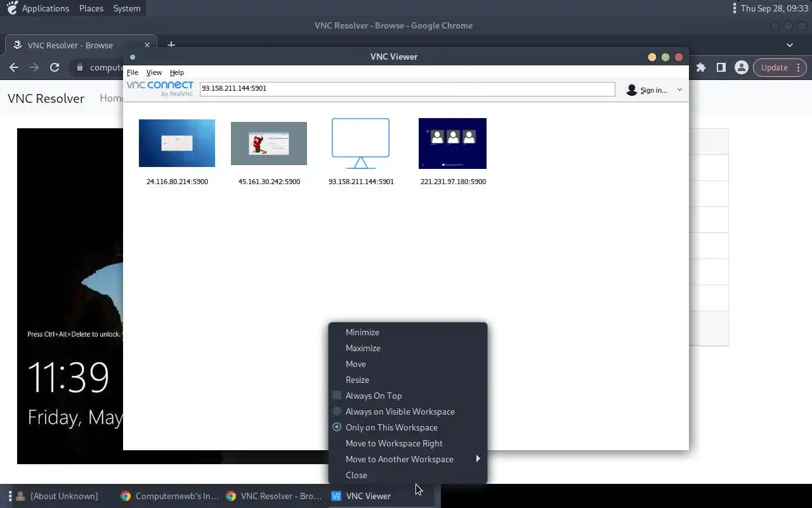Choose Maximize from the context menu
This screenshot has height=508, width=812.
point(408,348)
